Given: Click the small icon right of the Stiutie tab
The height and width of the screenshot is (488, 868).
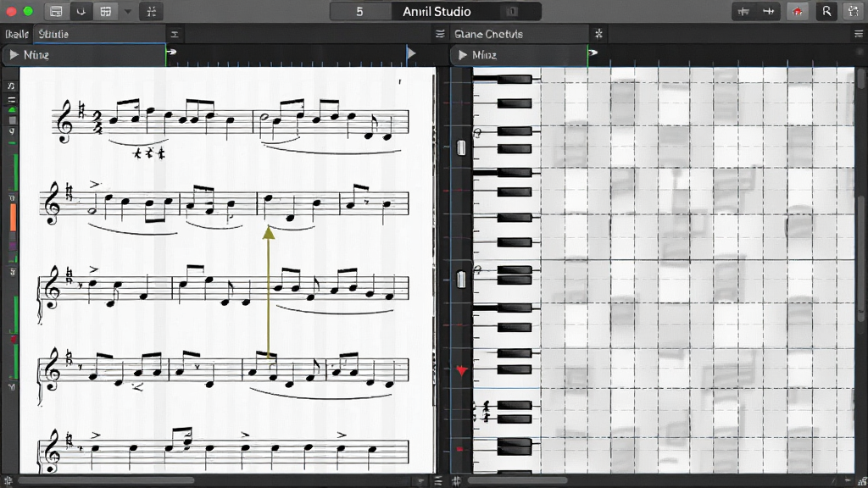Looking at the screenshot, I should click(175, 34).
